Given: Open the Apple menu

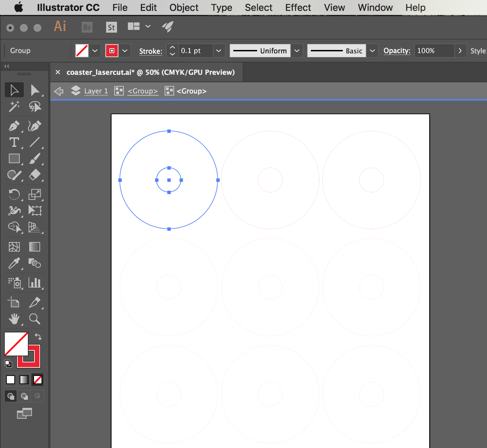Looking at the screenshot, I should (18, 7).
